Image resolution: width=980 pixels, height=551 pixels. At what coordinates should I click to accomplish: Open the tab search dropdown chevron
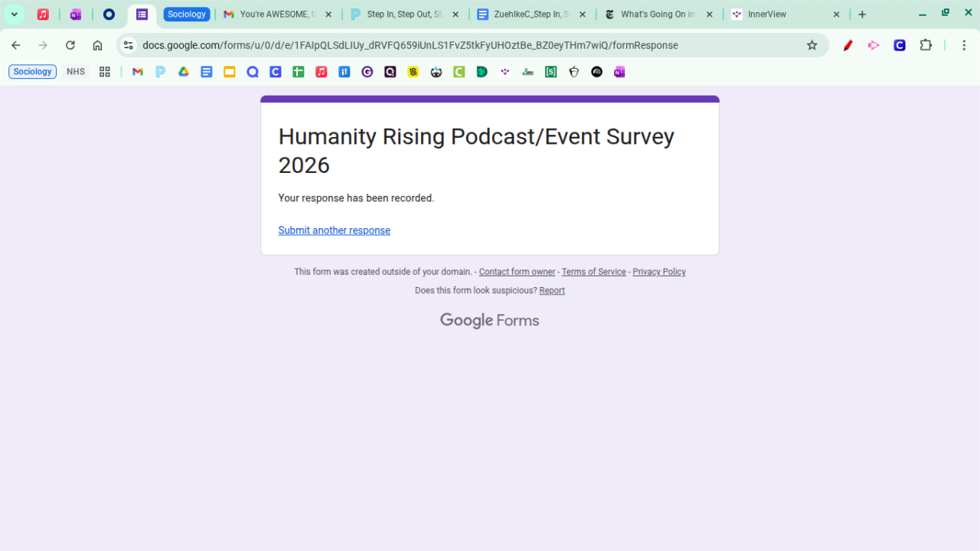pyautogui.click(x=14, y=15)
